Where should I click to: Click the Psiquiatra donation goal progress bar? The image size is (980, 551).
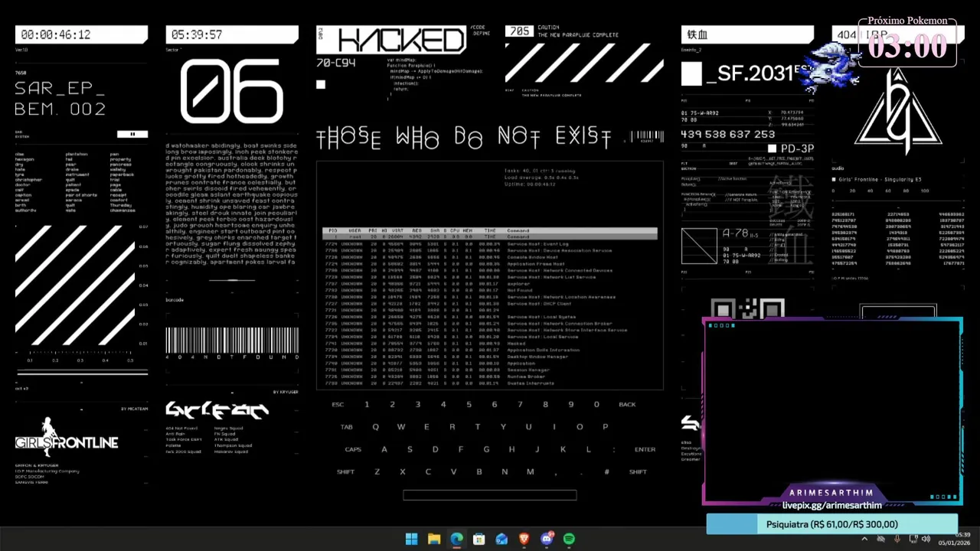coord(831,524)
